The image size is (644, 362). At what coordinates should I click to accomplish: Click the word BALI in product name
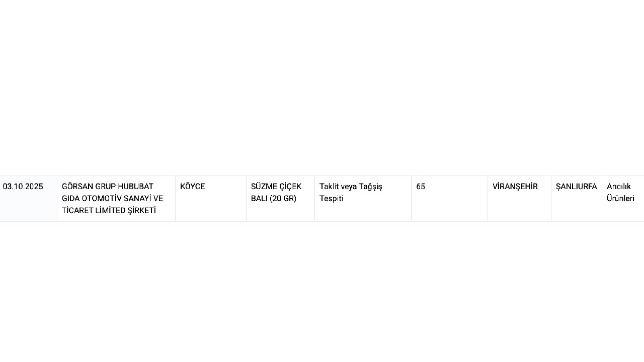(x=259, y=199)
